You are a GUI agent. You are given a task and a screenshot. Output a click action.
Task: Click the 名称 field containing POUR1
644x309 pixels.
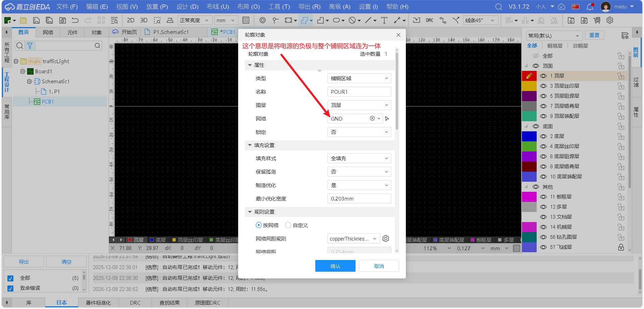pyautogui.click(x=359, y=91)
